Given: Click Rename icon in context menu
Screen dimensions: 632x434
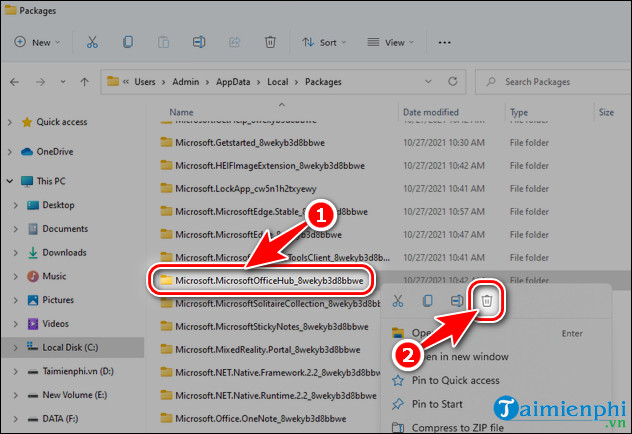Looking at the screenshot, I should point(457,301).
